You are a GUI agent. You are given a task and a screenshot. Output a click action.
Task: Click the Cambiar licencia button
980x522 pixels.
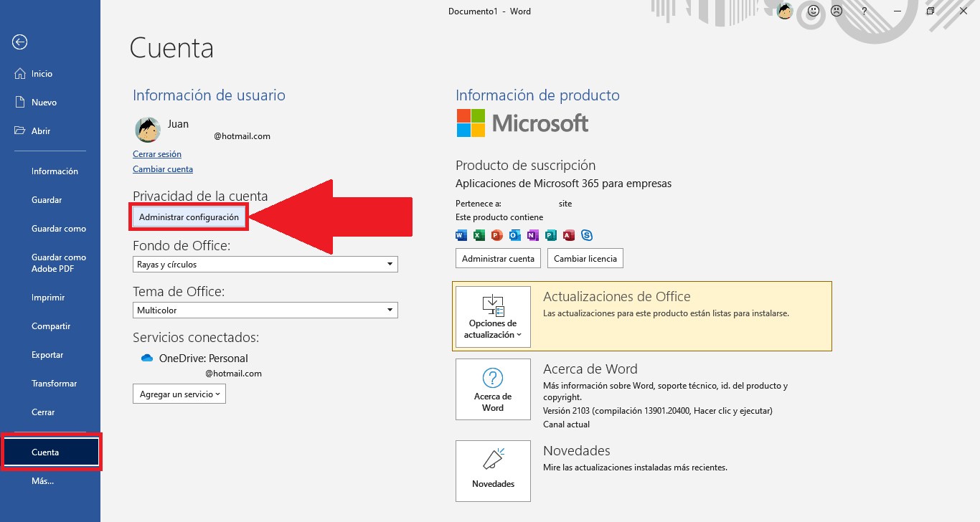[x=585, y=258]
